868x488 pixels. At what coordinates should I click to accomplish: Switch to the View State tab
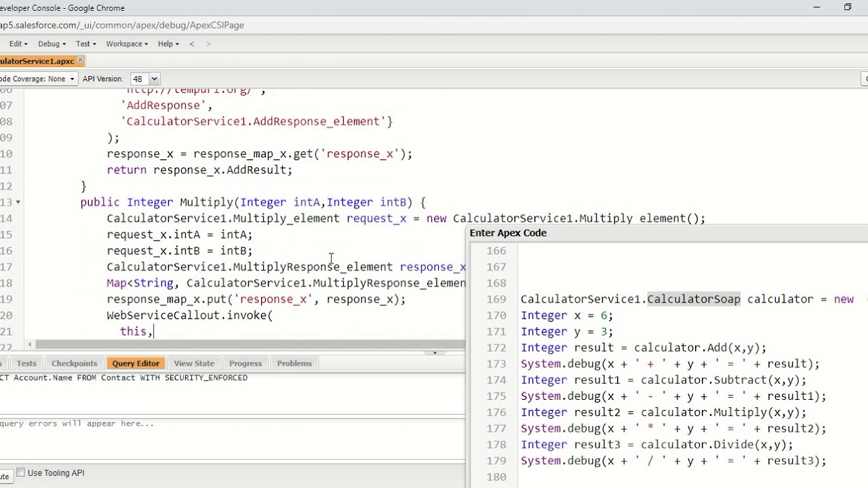click(194, 363)
